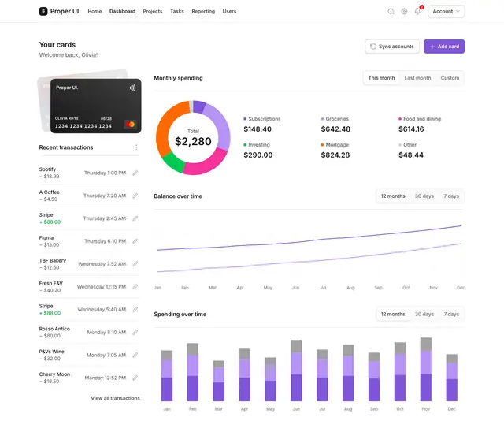Select 7 days for Balance over time
The image size is (504, 447).
(451, 196)
